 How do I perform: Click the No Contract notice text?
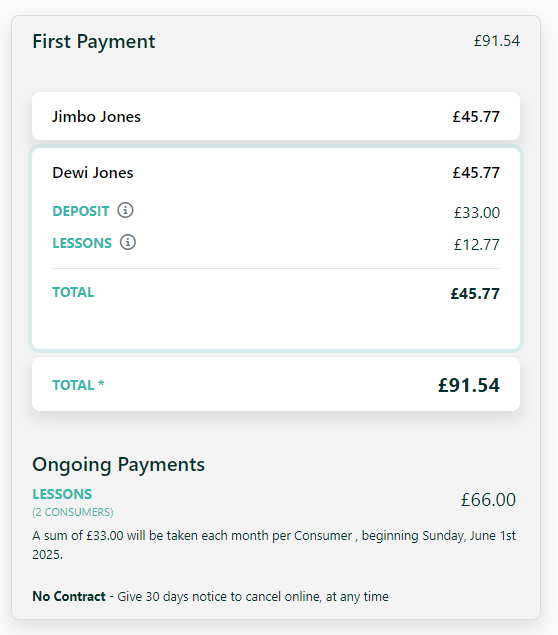[211, 597]
